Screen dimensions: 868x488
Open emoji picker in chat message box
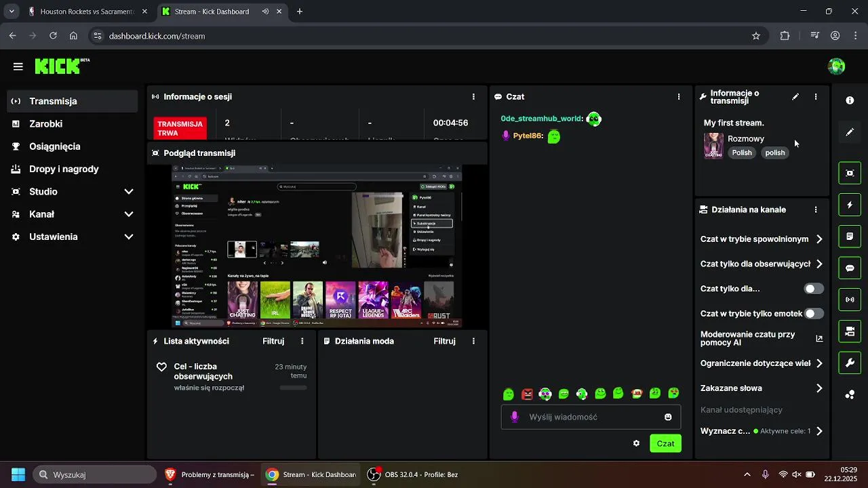point(668,417)
